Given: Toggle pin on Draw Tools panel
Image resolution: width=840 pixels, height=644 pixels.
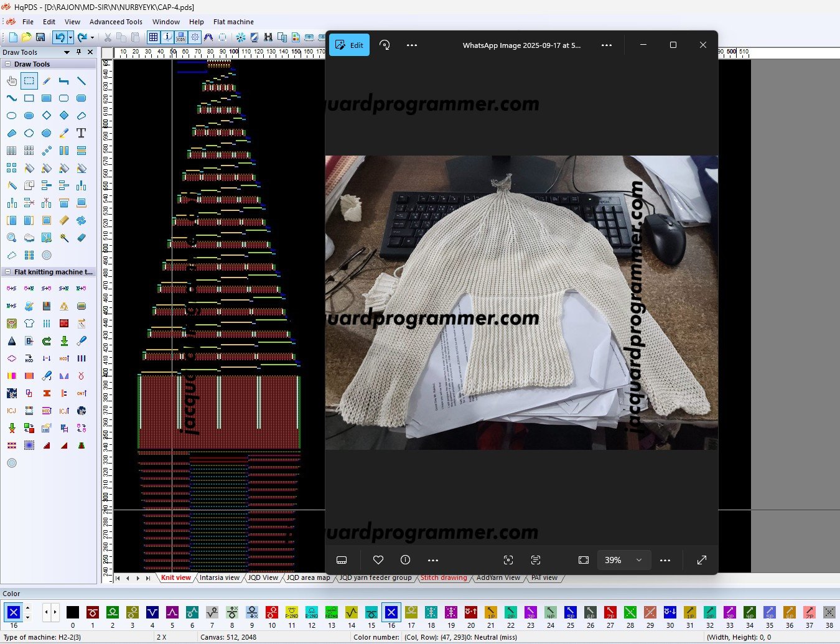Looking at the screenshot, I should [78, 52].
